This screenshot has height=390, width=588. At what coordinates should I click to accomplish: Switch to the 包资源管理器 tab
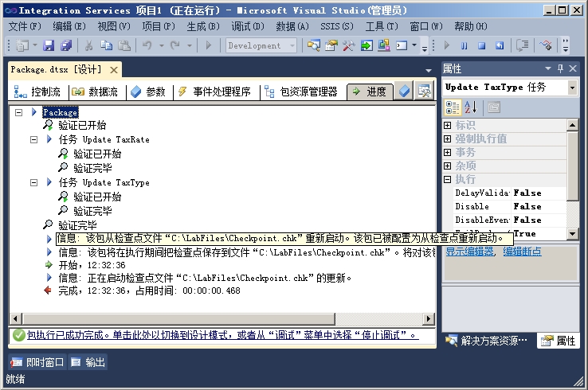tap(300, 92)
